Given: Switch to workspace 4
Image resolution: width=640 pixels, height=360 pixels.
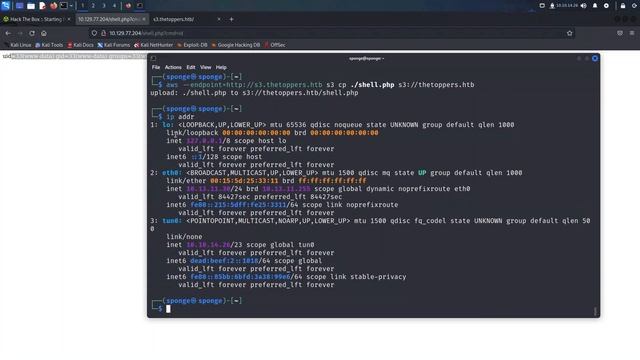Looking at the screenshot, I should [114, 6].
